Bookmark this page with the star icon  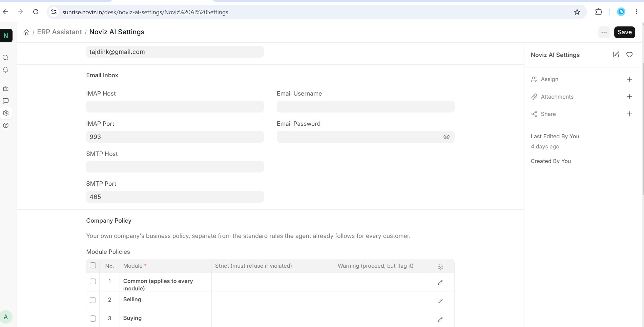pyautogui.click(x=577, y=12)
